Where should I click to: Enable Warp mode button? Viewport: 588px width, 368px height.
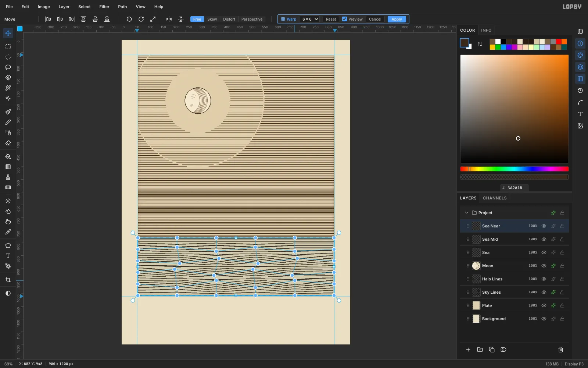coord(289,19)
